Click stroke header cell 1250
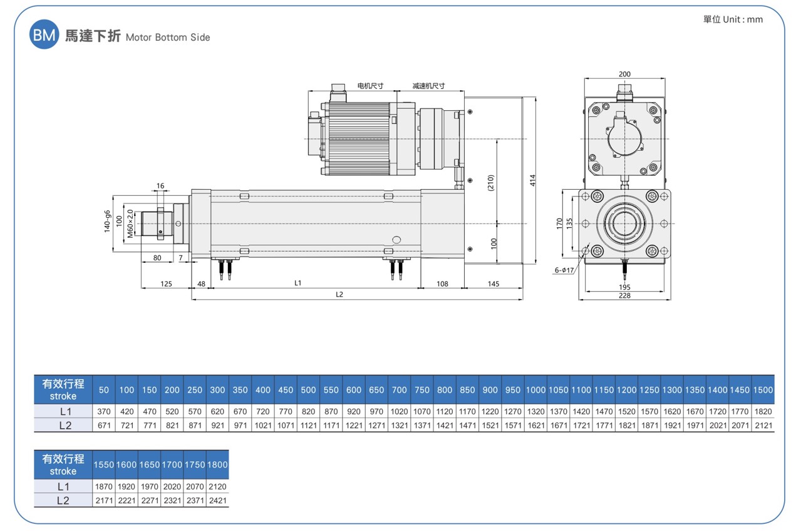Screen dimensions: 796x532 tap(649, 390)
